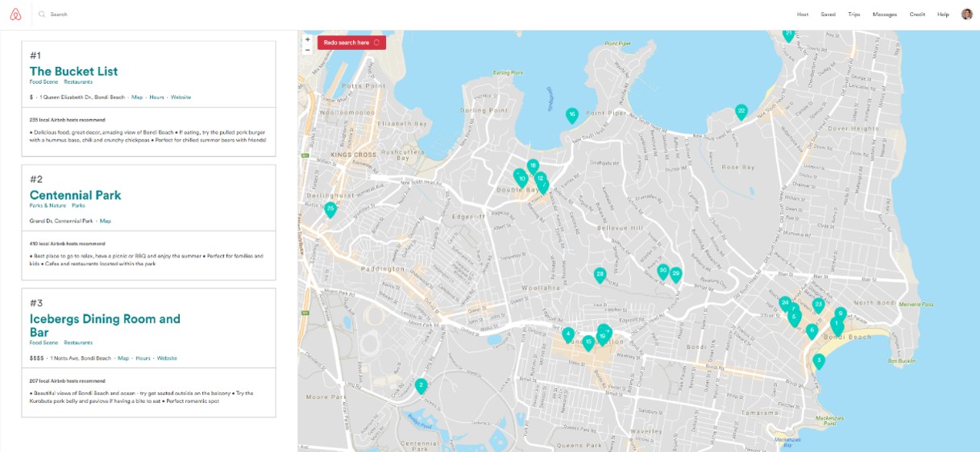Click the '207 local Airbnb hosts recommend' text
The width and height of the screenshot is (980, 452).
point(68,380)
